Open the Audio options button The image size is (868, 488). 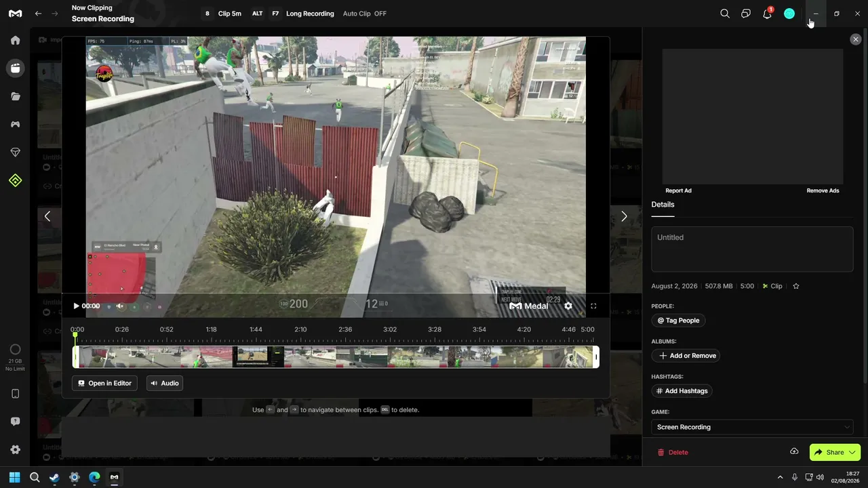click(x=165, y=383)
